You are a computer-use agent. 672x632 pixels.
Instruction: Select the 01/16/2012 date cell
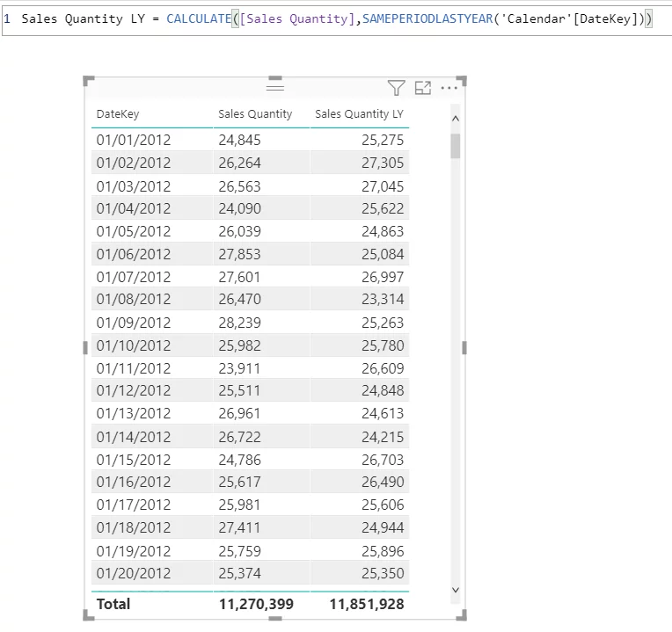click(134, 482)
